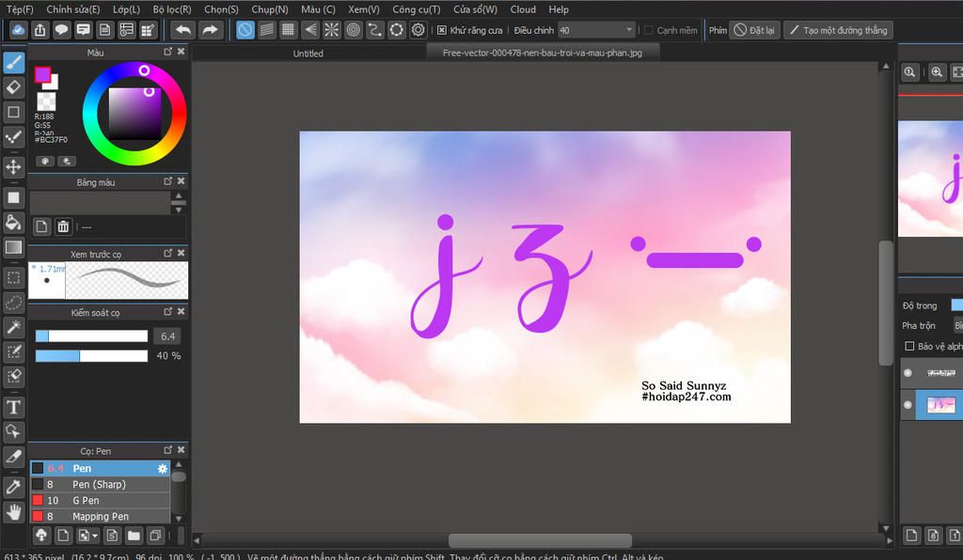Toggle the Khử răng cưa checkbox
This screenshot has width=963, height=560.
(442, 30)
